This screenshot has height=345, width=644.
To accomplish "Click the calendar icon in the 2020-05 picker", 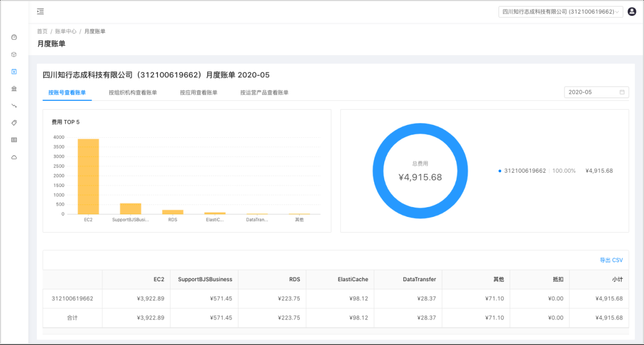I will point(621,92).
